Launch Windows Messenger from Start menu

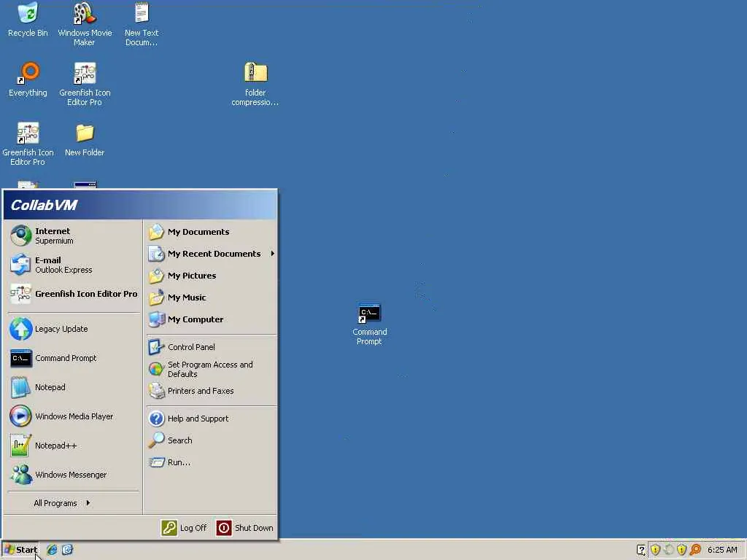pyautogui.click(x=72, y=475)
